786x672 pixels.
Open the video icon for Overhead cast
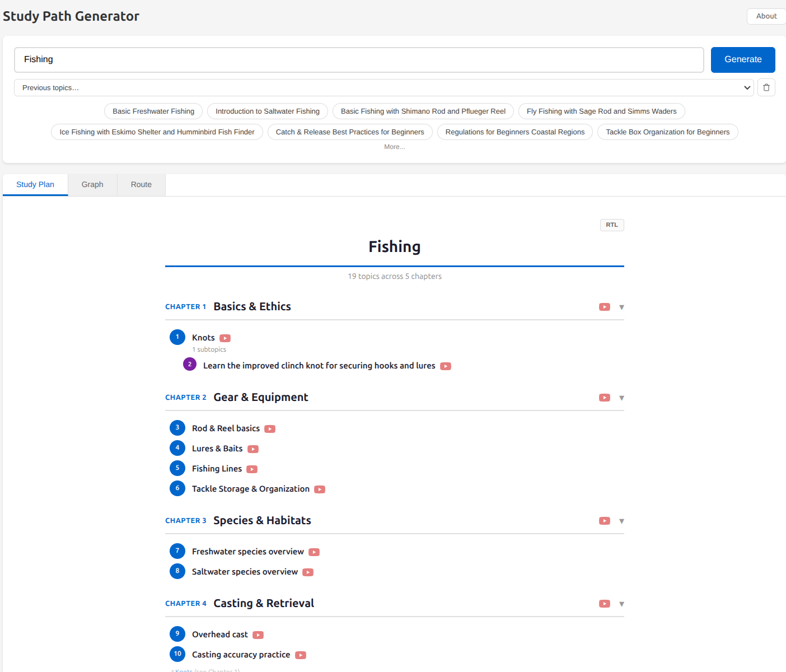[x=258, y=634]
